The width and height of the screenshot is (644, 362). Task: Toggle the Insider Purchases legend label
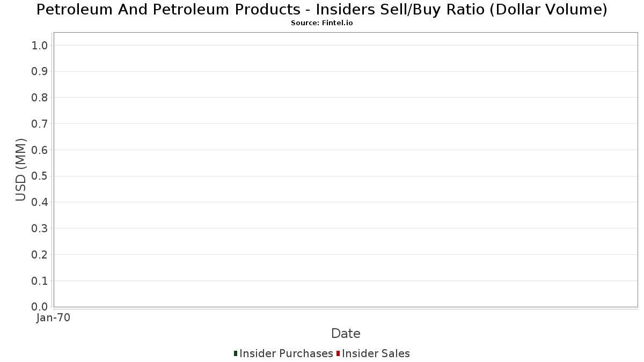coord(286,353)
